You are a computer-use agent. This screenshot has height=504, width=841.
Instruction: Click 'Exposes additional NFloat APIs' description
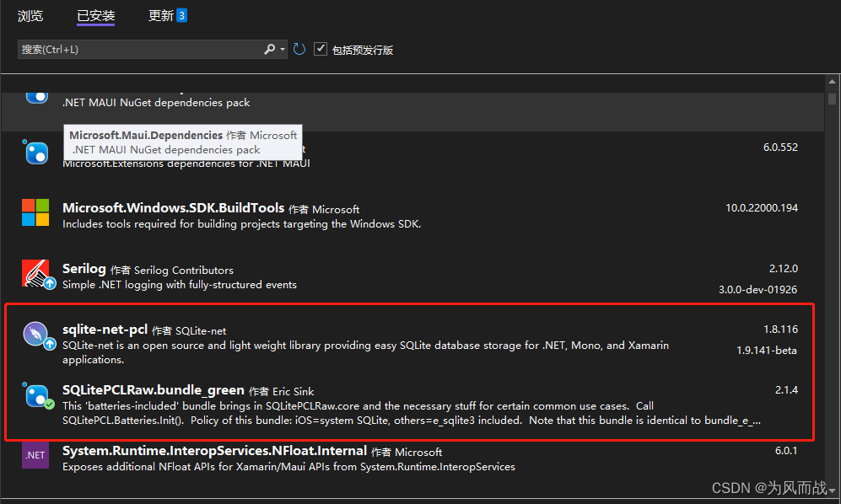click(x=288, y=467)
